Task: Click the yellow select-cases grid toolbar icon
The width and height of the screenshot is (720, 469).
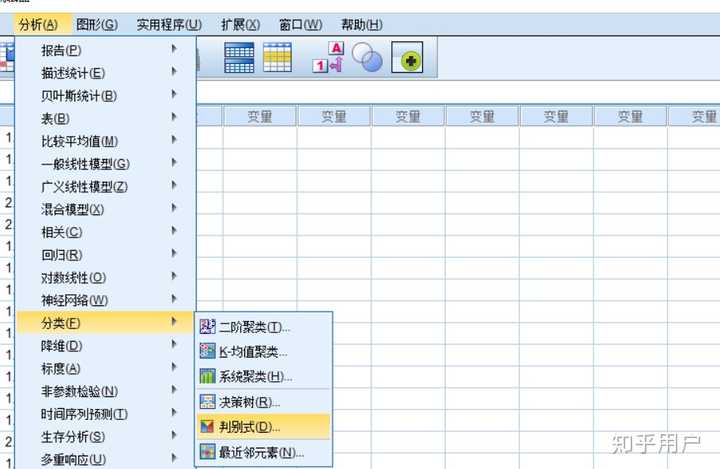Action: click(277, 57)
